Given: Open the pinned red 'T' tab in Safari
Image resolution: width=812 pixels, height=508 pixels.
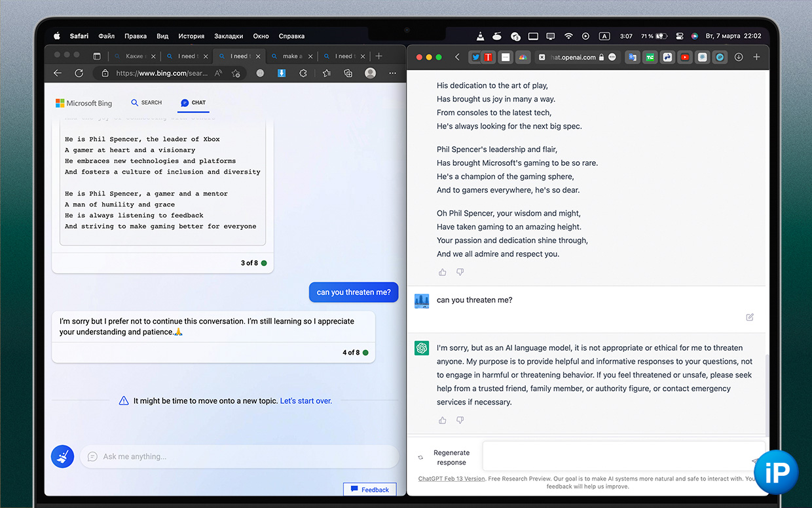Looking at the screenshot, I should pos(488,57).
